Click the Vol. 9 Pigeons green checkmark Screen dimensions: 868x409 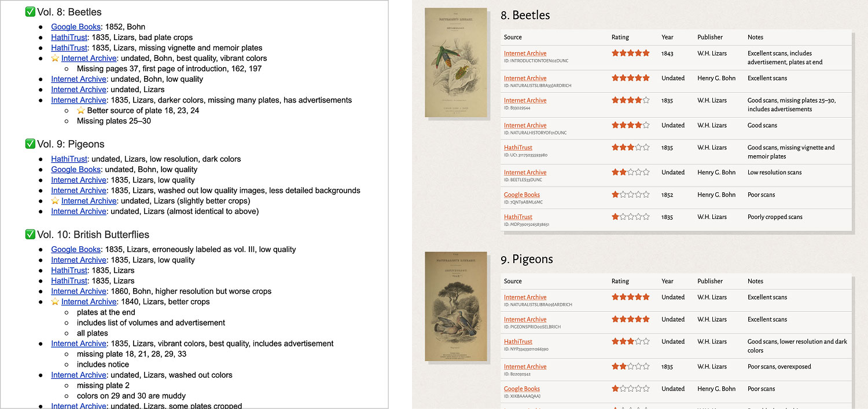(x=30, y=144)
